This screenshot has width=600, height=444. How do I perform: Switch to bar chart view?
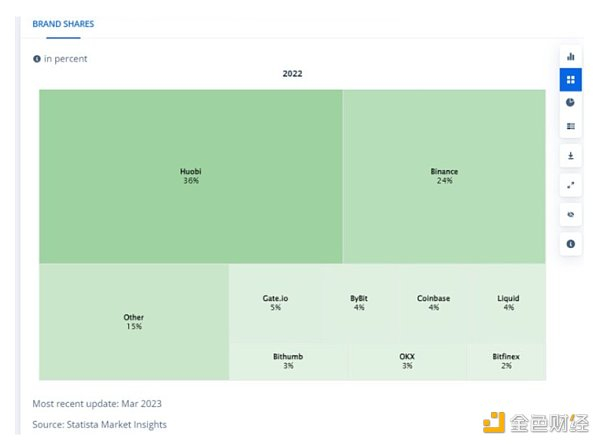click(571, 56)
